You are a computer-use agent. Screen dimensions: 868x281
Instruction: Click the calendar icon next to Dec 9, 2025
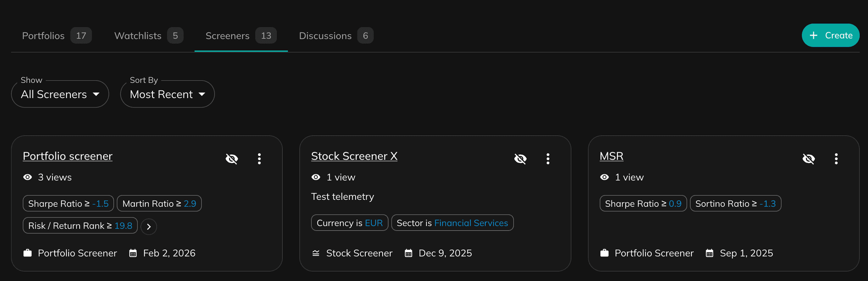coord(408,253)
